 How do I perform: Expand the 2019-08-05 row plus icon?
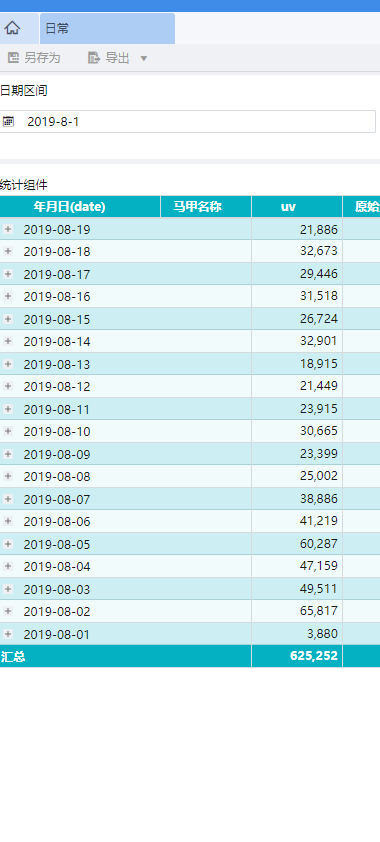8,544
